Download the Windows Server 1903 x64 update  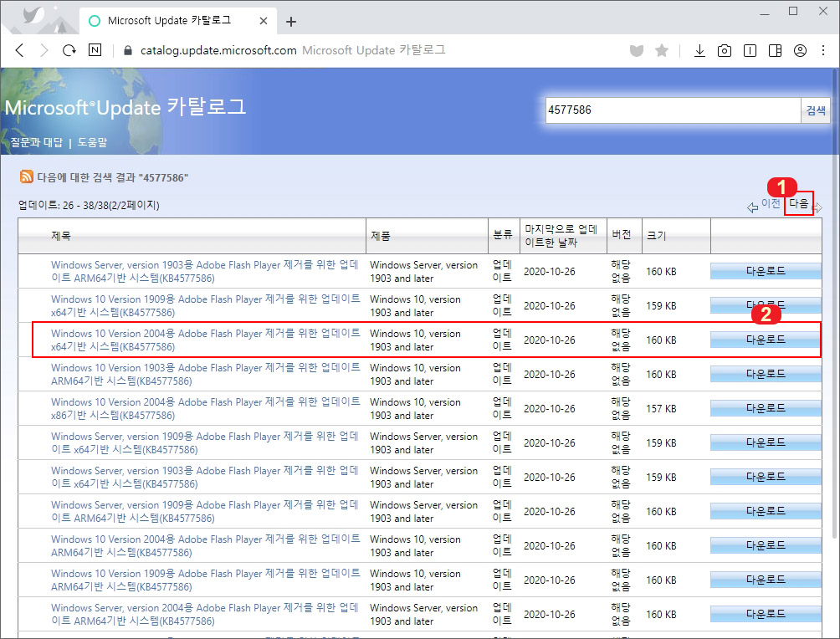(x=766, y=477)
